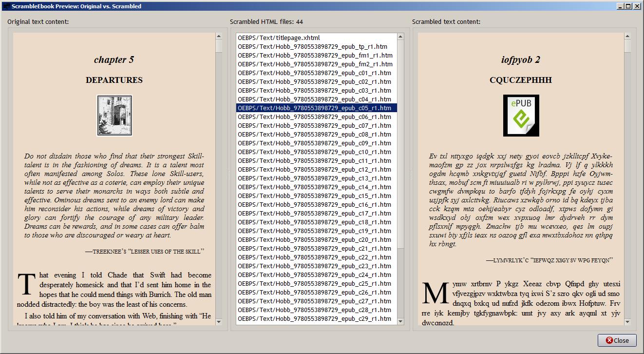This screenshot has width=644, height=354.
Task: Select the epub_c11_r1.htm file entry
Action: coord(317,160)
